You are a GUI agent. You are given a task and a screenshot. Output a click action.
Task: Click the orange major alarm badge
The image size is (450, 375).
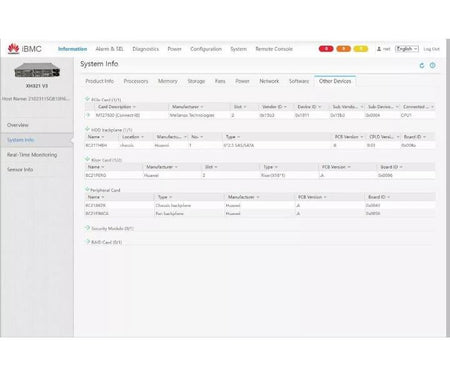[x=343, y=49]
